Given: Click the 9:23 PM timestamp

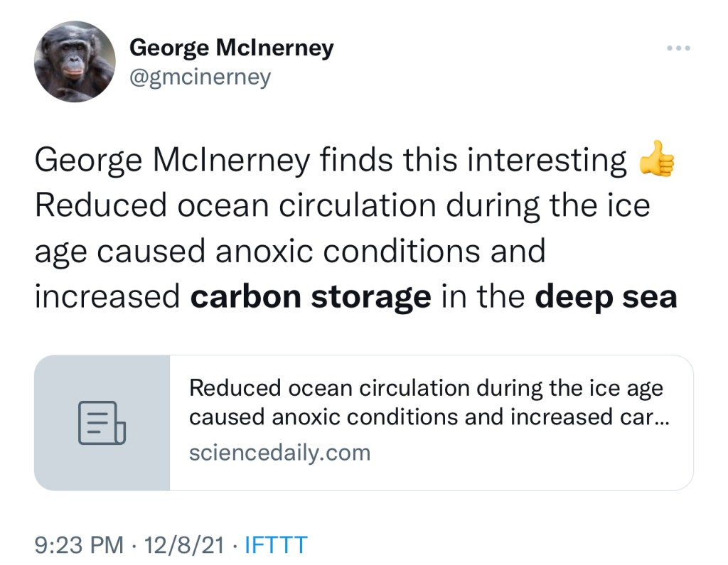Looking at the screenshot, I should pyautogui.click(x=79, y=545).
